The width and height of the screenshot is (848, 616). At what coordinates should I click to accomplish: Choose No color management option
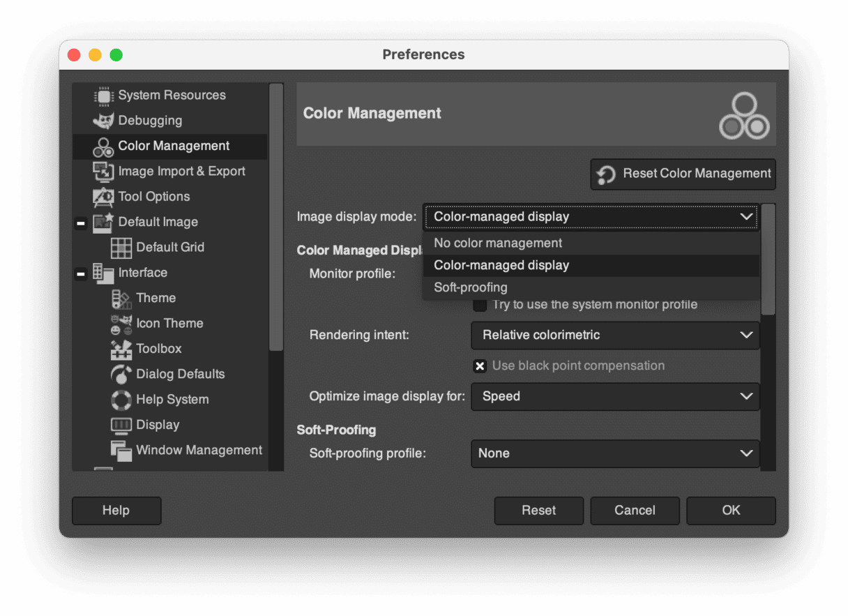click(498, 243)
